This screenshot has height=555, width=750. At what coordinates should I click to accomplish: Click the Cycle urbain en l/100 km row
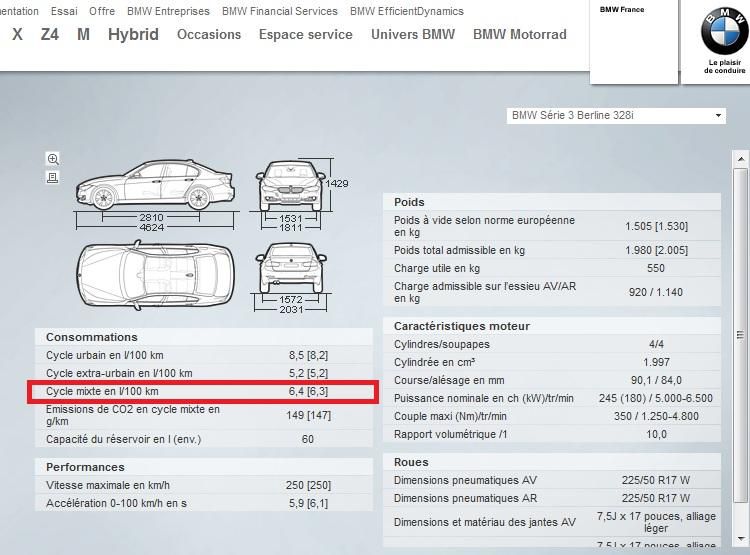204,355
